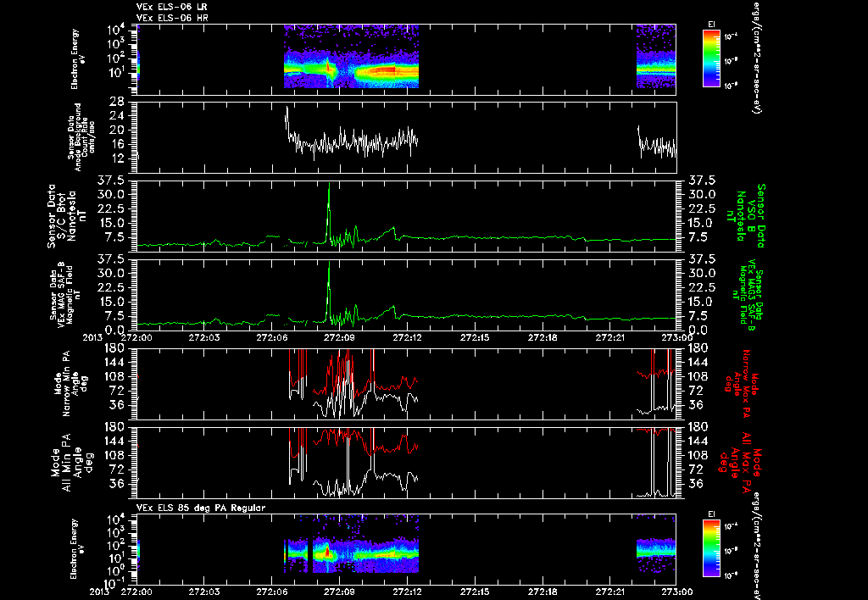Click the magnetic spike peak in S/C Btot panel

(x=330, y=184)
